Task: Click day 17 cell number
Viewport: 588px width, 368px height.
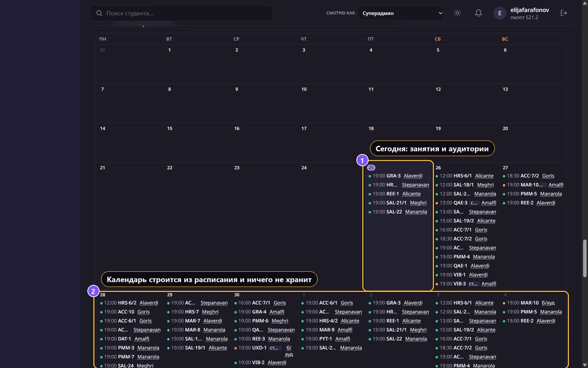Action: [x=304, y=128]
